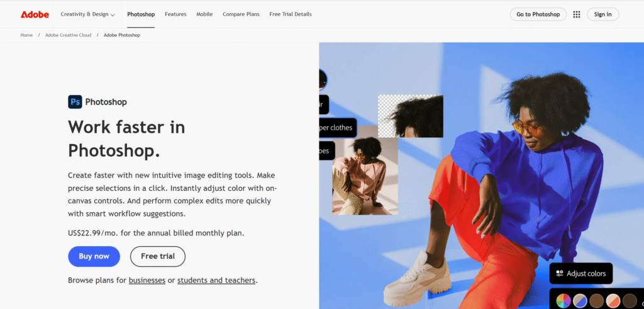The width and height of the screenshot is (644, 309).
Task: Open the students and teachers link
Action: point(216,280)
